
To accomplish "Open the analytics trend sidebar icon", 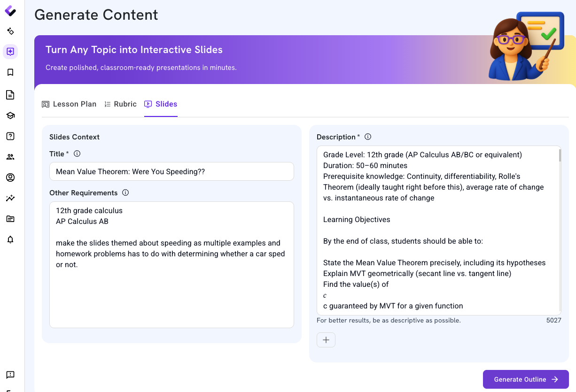I will click(10, 198).
